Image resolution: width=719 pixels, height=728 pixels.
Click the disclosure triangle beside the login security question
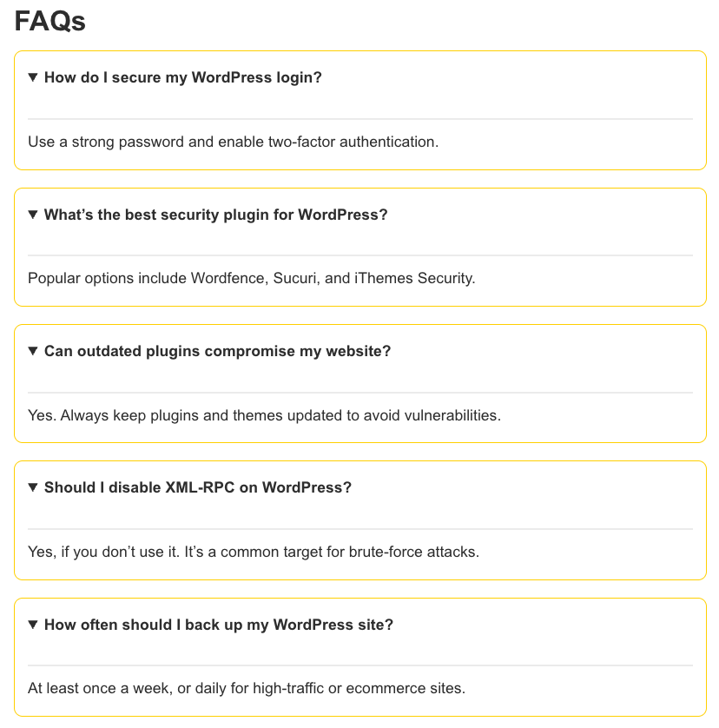point(32,77)
